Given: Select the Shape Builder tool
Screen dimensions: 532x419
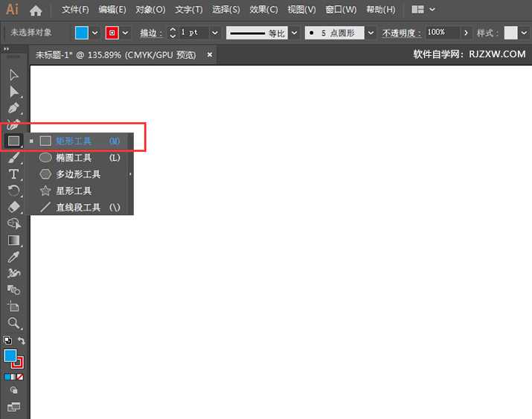Looking at the screenshot, I should pyautogui.click(x=14, y=223).
